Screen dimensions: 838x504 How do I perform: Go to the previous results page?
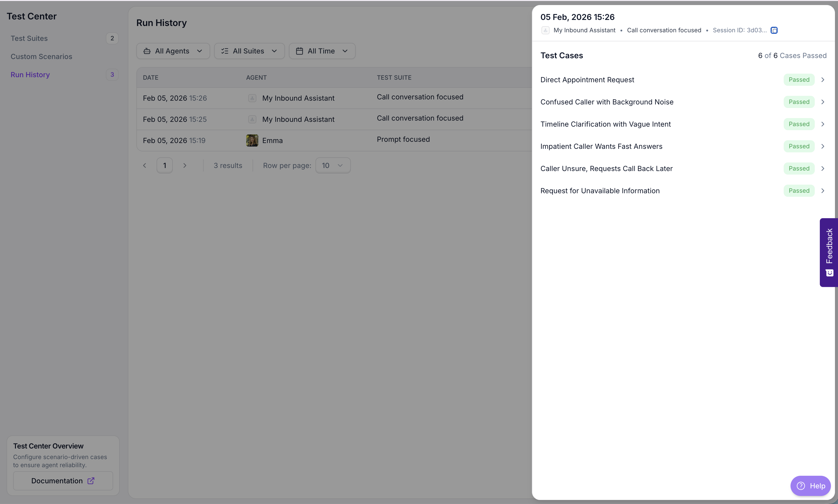tap(144, 165)
